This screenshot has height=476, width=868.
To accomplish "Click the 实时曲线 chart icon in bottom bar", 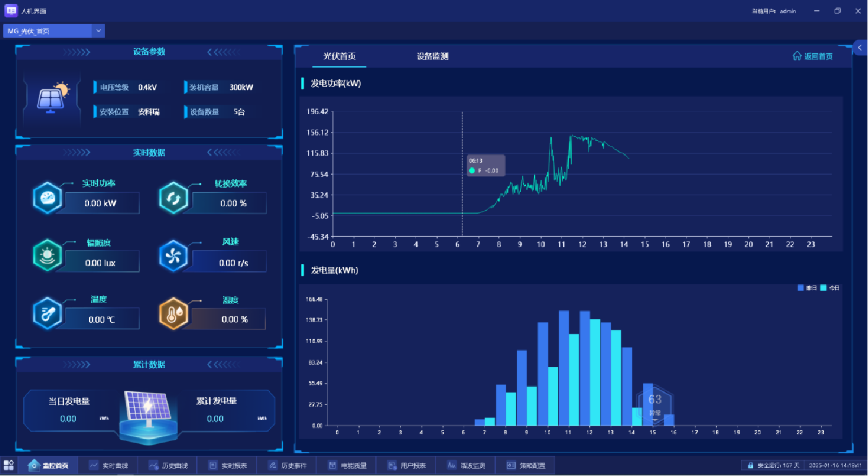I will coord(94,465).
